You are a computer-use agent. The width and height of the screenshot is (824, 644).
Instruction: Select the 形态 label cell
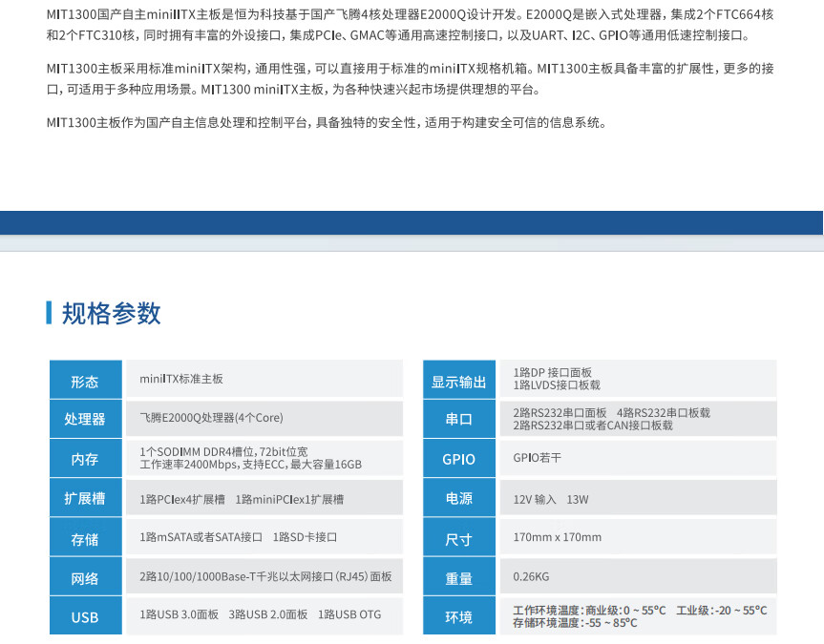click(86, 380)
